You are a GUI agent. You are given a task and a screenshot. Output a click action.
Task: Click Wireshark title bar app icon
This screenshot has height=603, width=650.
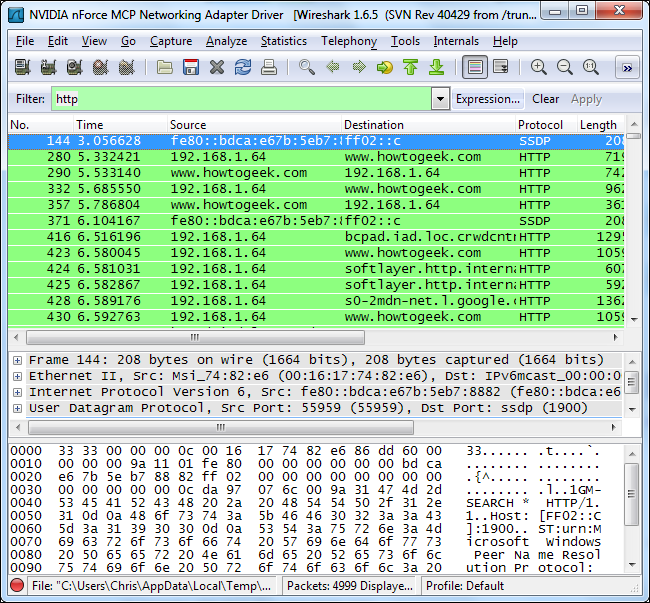pyautogui.click(x=17, y=15)
